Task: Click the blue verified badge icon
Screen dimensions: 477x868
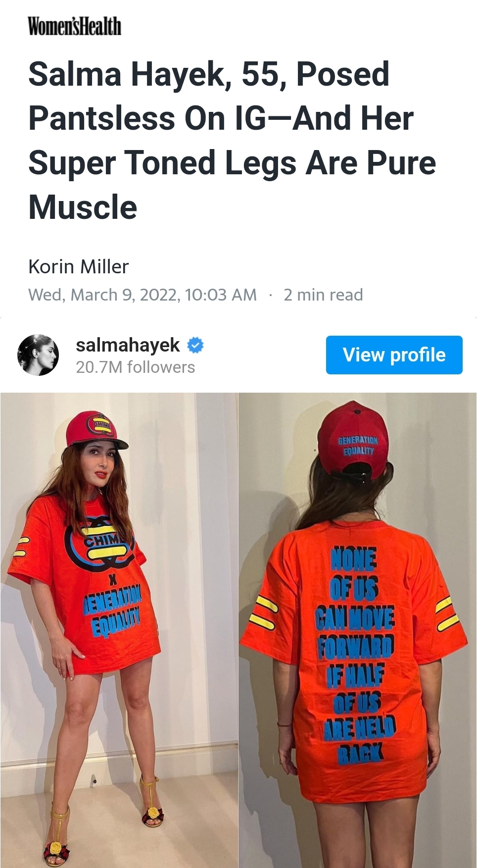Action: click(195, 345)
